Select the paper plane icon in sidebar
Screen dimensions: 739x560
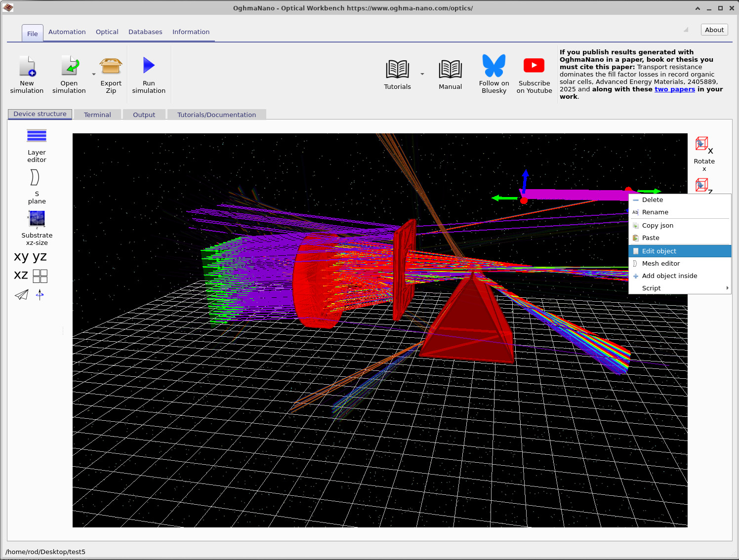[21, 295]
